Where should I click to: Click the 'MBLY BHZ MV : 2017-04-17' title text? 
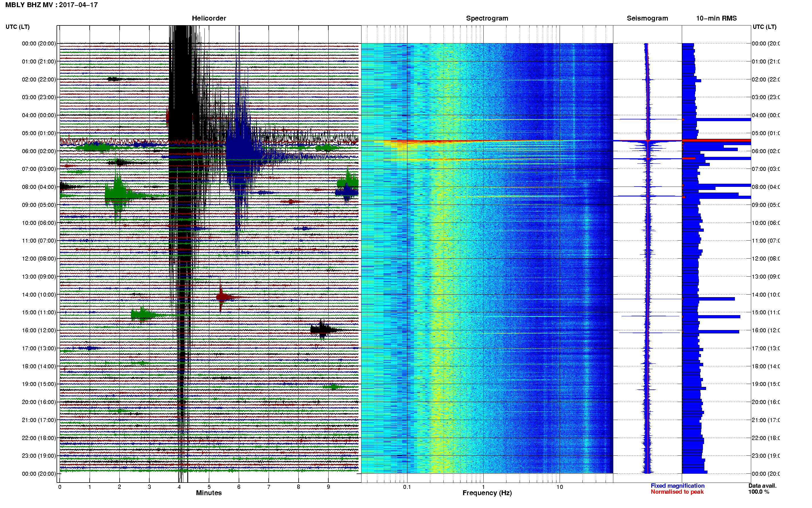51,5
